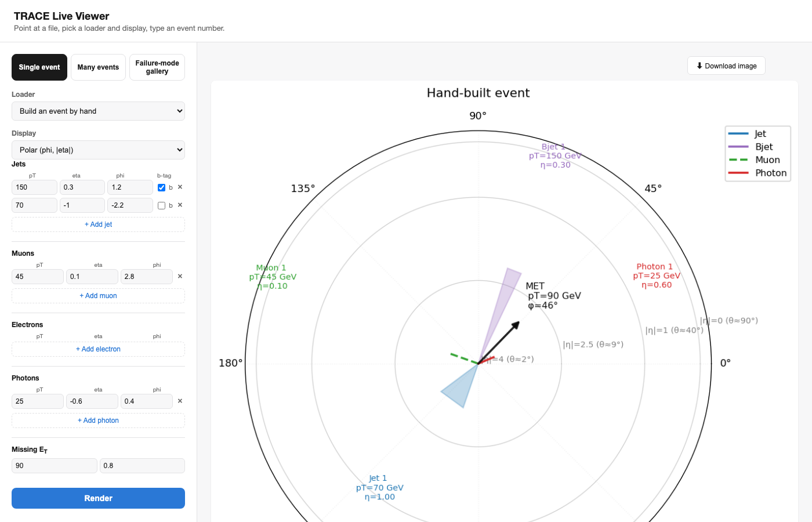Open the Failure-mode gallery tab
This screenshot has height=522, width=812.
157,67
